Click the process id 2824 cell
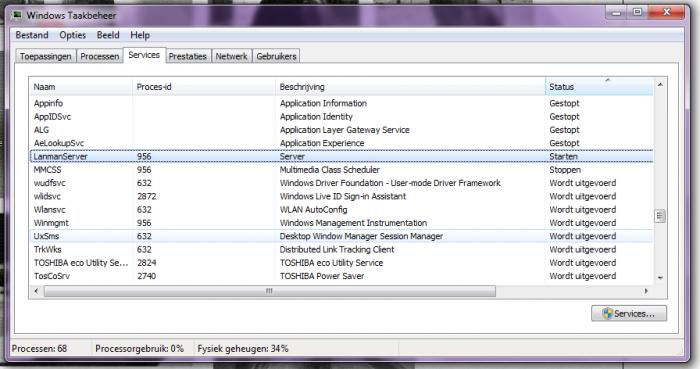 [146, 263]
